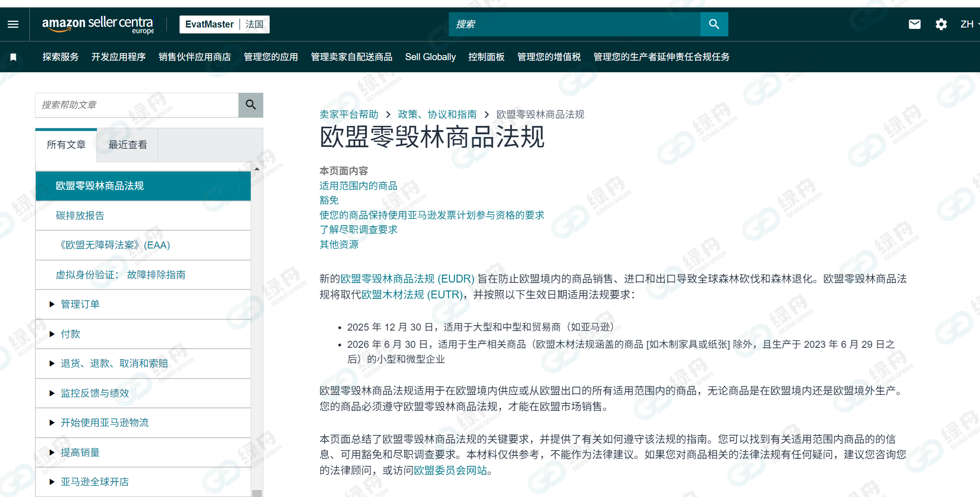Click the bookmark icon below the menu

(14, 56)
